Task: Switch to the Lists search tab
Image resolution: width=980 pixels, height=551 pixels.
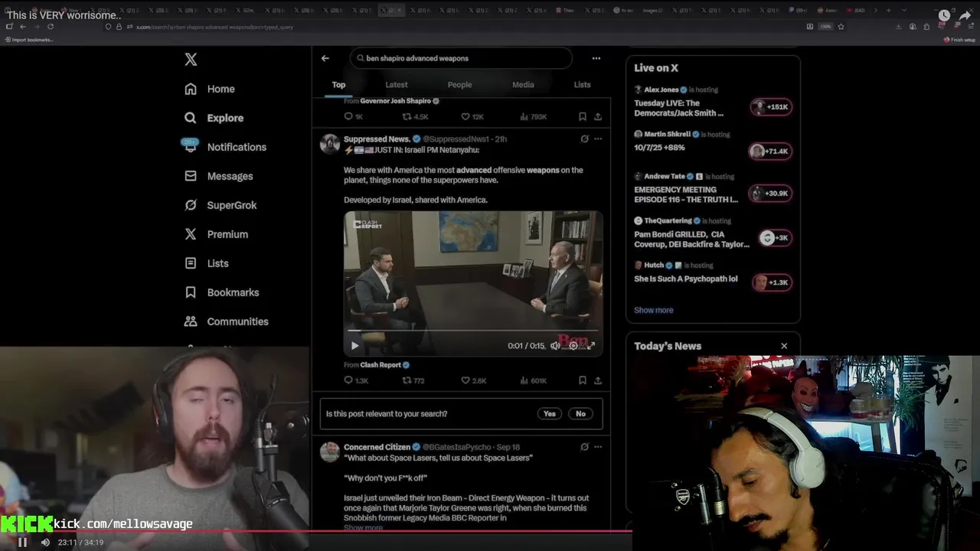Action: (x=583, y=85)
